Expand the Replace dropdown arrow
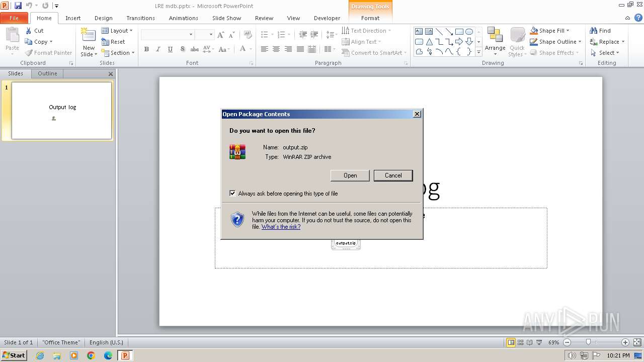Image resolution: width=644 pixels, height=362 pixels. click(623, 42)
